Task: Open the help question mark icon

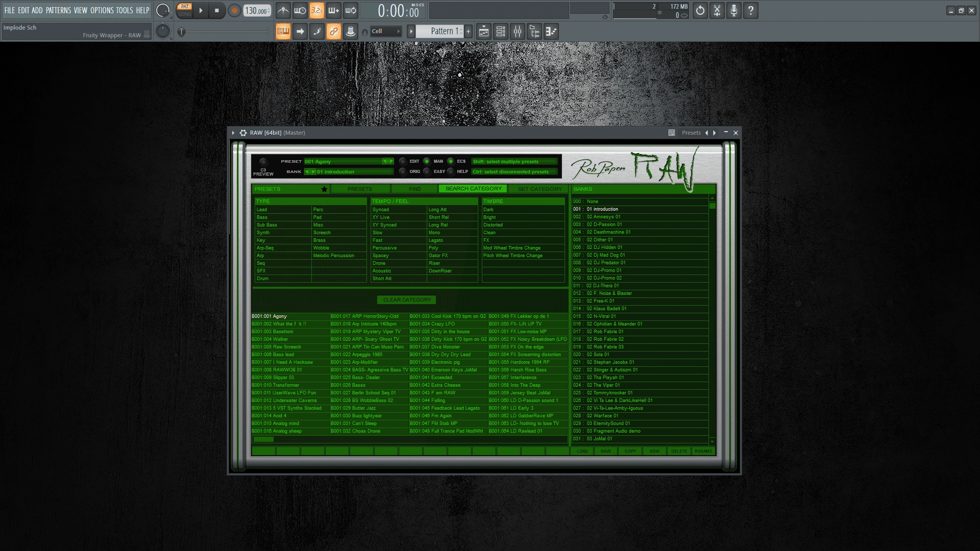Action: click(x=751, y=10)
